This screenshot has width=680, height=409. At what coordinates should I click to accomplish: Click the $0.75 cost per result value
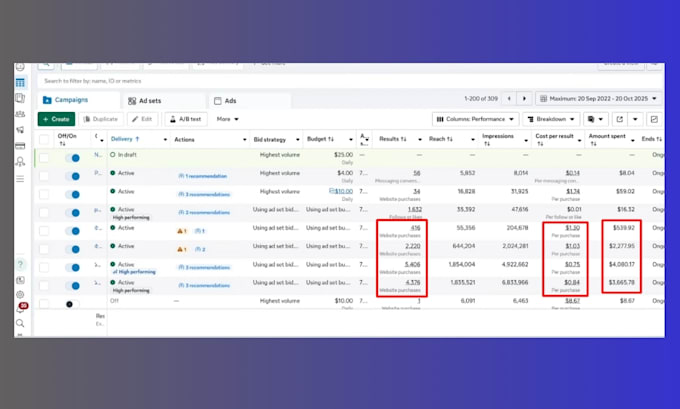click(x=572, y=264)
